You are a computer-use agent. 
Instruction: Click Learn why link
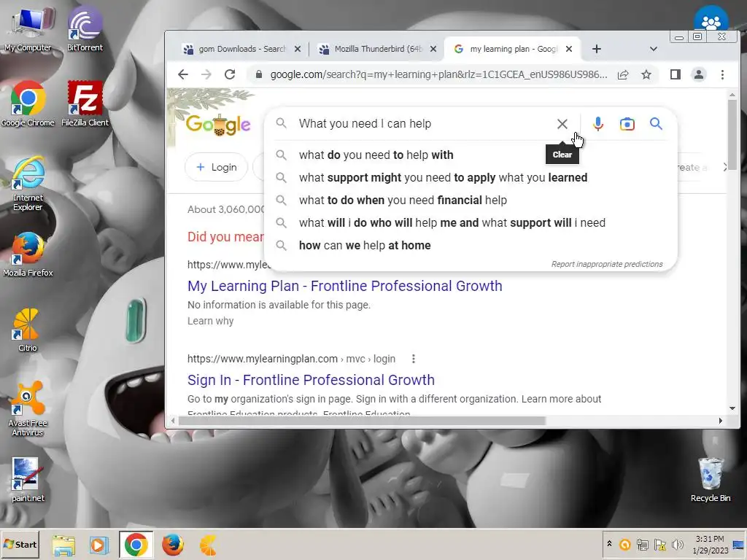click(210, 321)
